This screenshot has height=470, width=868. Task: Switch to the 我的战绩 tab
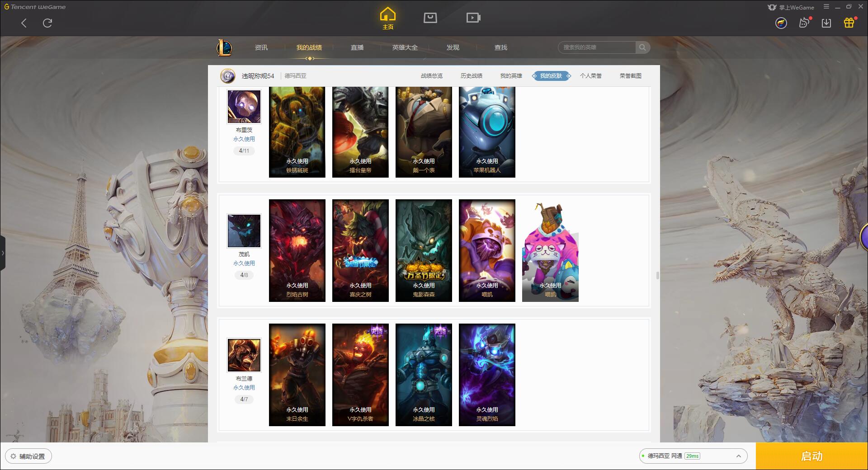click(309, 47)
